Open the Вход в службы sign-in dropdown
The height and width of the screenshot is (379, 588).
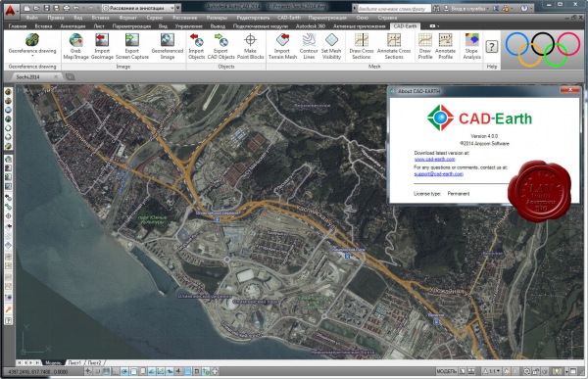tap(469, 8)
